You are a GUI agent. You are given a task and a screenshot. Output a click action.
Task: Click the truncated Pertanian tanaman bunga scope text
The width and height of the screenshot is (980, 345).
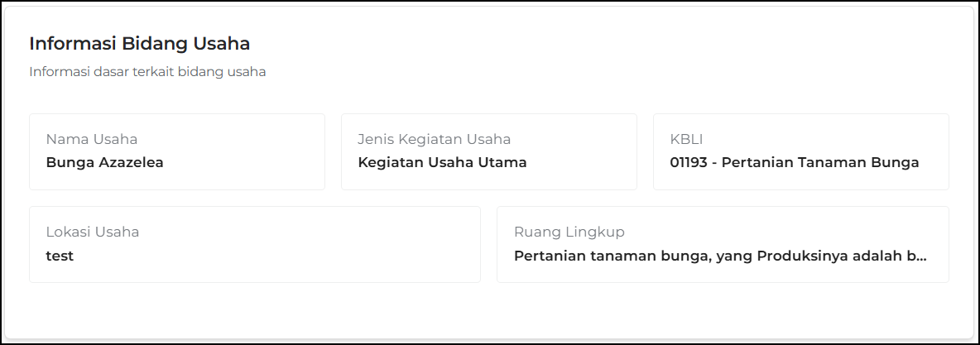coord(712,256)
